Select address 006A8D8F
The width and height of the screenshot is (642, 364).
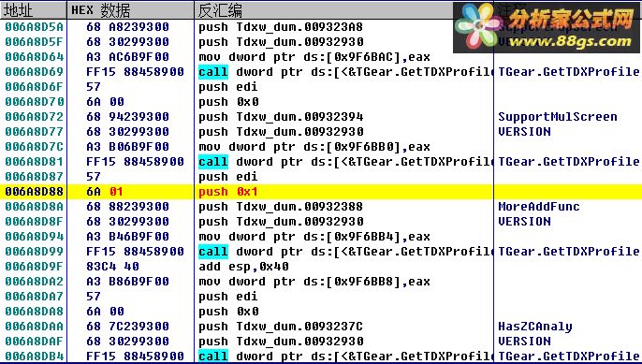coord(35,222)
